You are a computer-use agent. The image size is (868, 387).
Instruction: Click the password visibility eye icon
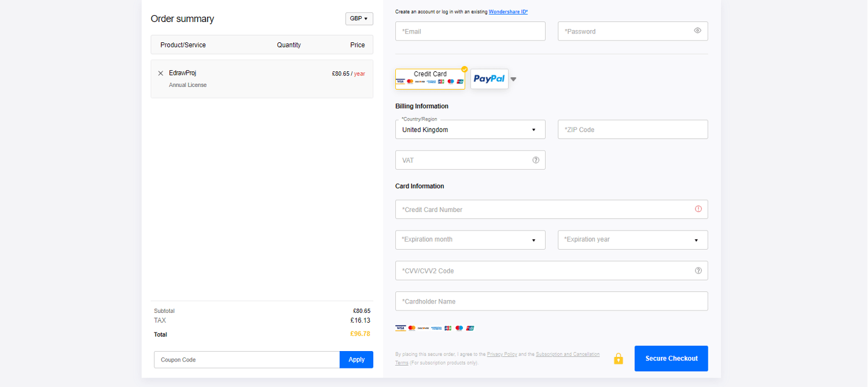697,31
